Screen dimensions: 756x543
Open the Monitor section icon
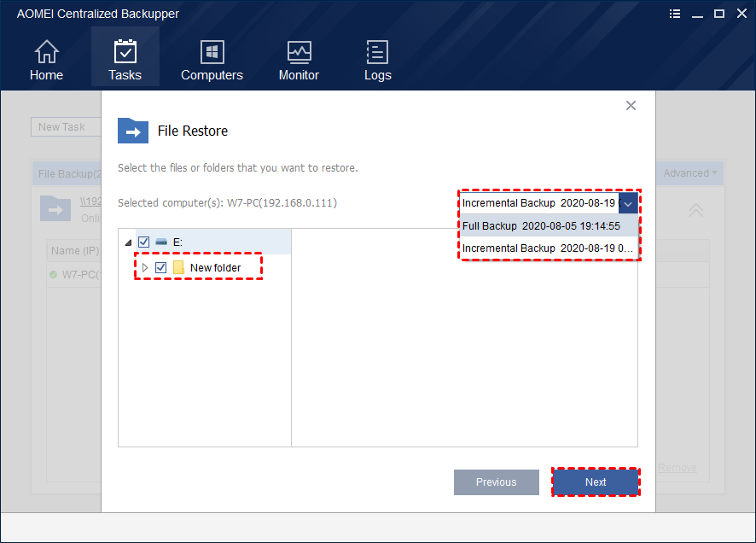coord(299,51)
